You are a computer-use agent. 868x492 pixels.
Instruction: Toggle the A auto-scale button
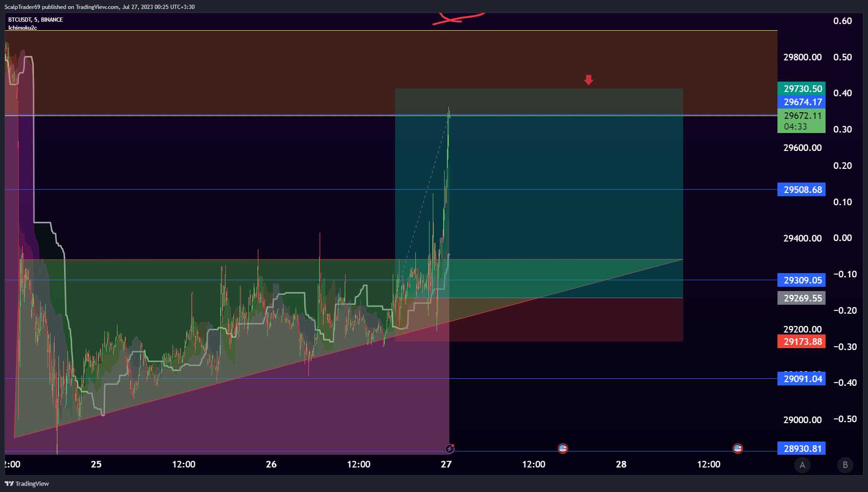(802, 465)
